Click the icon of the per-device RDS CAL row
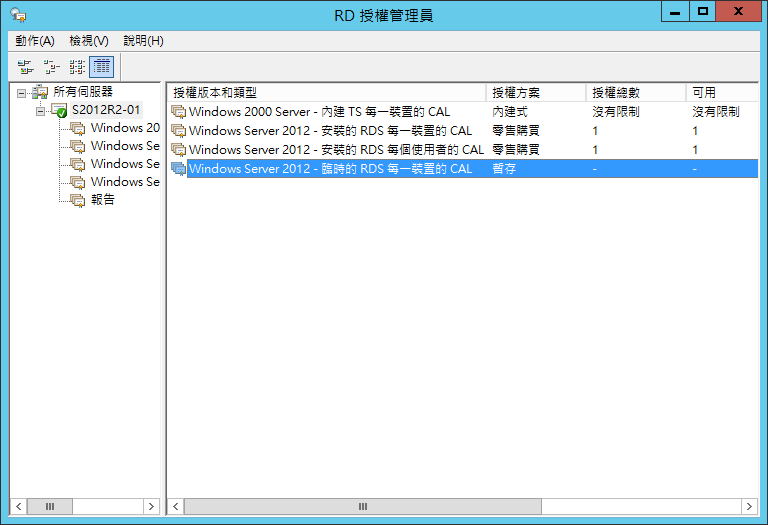The image size is (768, 525). point(178,131)
